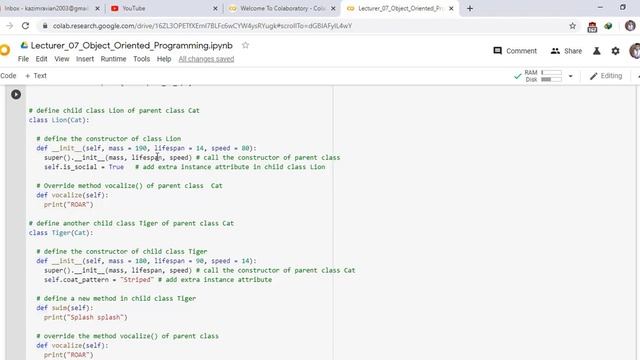The height and width of the screenshot is (360, 640).
Task: Click the RAM Disk usage indicator
Action: coord(543,76)
